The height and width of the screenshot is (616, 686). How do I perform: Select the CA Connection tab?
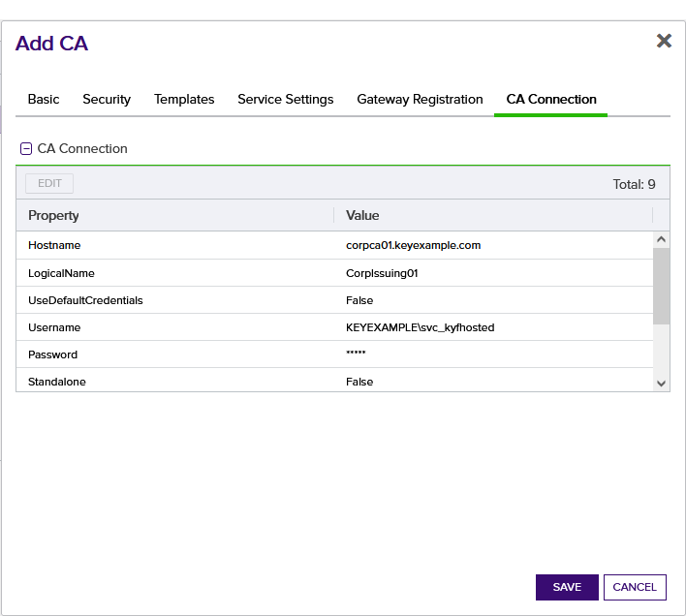pos(551,99)
